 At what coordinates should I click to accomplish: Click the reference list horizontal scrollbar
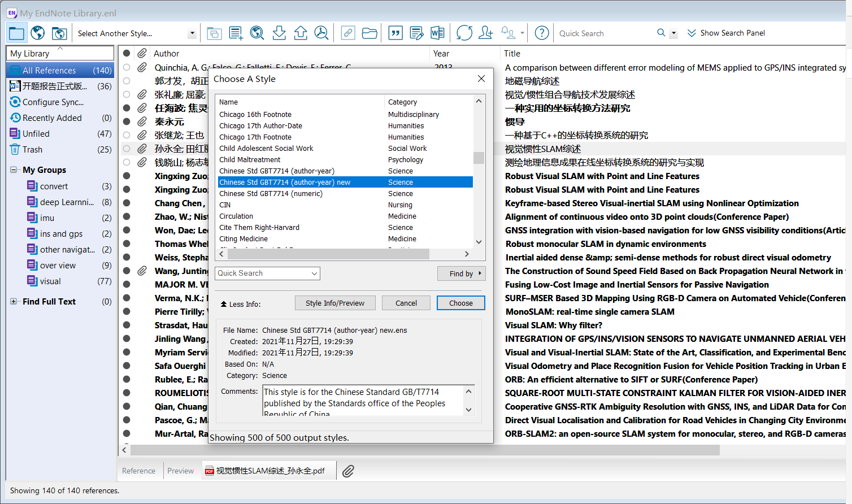(425, 450)
